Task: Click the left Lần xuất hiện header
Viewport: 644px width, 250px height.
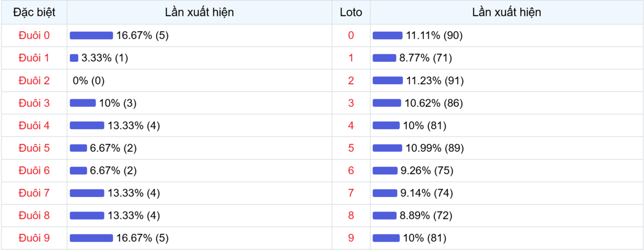Action: pos(200,12)
